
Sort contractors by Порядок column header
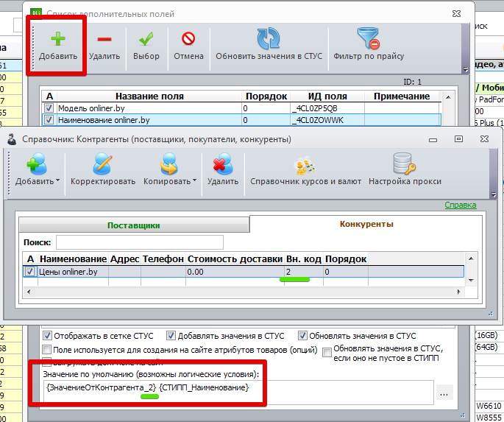(x=346, y=259)
